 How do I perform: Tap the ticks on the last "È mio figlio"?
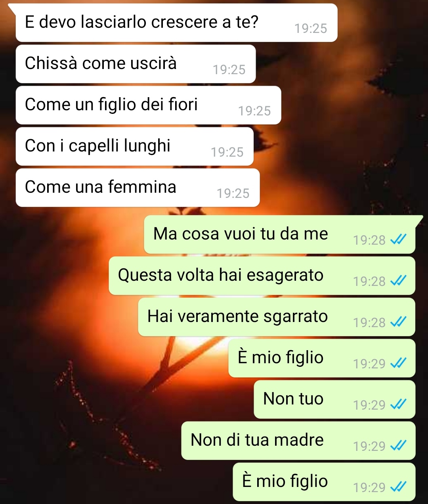398,487
